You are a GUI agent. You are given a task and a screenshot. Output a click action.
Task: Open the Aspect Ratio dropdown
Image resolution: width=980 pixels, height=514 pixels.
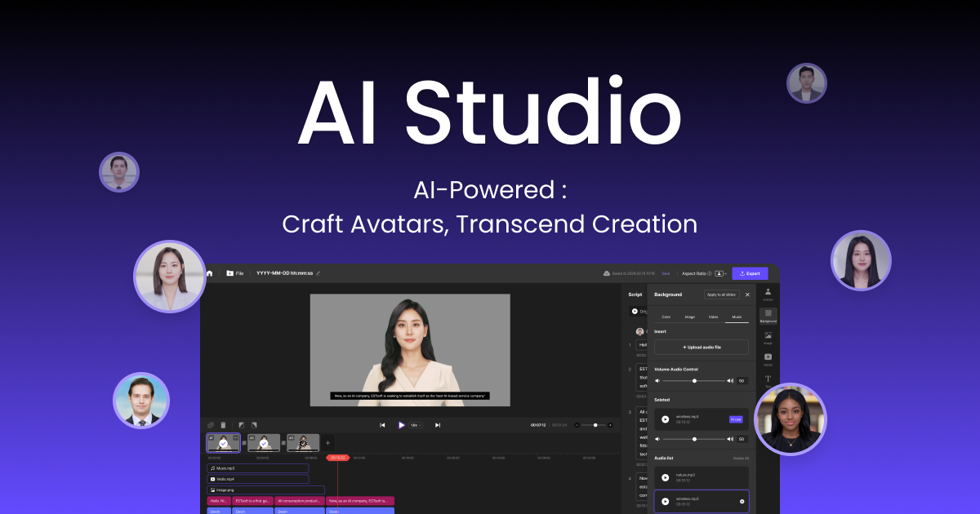698,273
